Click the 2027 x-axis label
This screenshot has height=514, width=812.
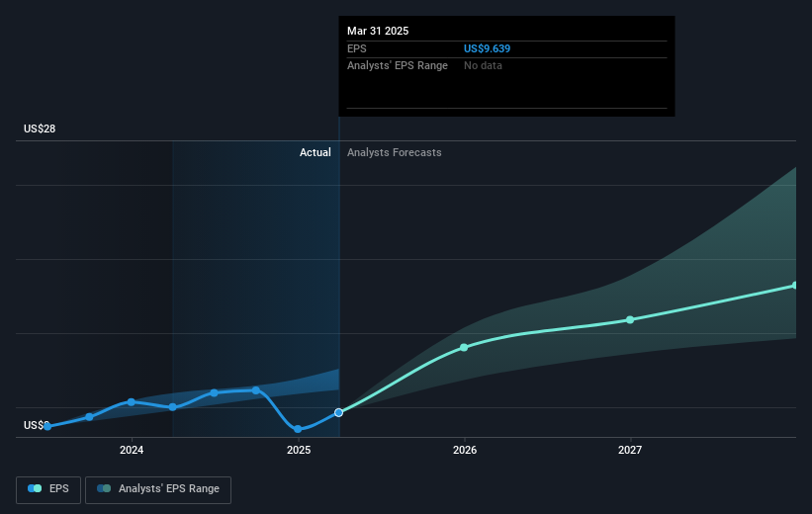click(630, 451)
